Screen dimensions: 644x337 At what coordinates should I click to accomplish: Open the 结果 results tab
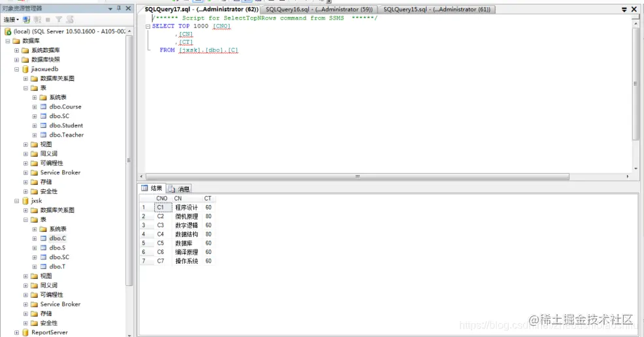[152, 188]
